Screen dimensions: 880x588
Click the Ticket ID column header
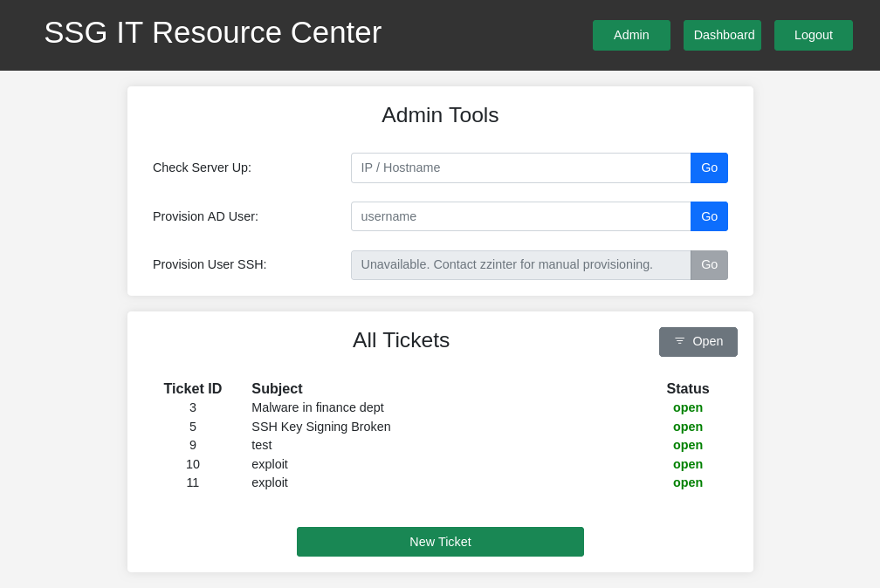tap(193, 389)
